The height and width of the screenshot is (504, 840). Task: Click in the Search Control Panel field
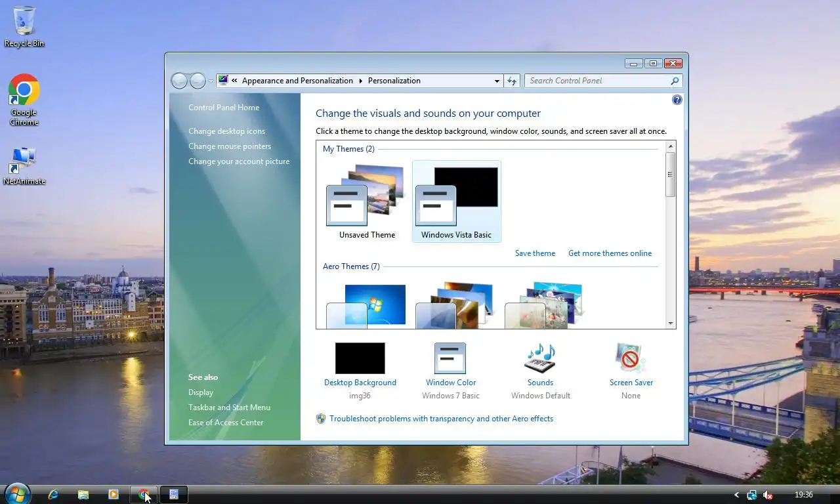597,81
